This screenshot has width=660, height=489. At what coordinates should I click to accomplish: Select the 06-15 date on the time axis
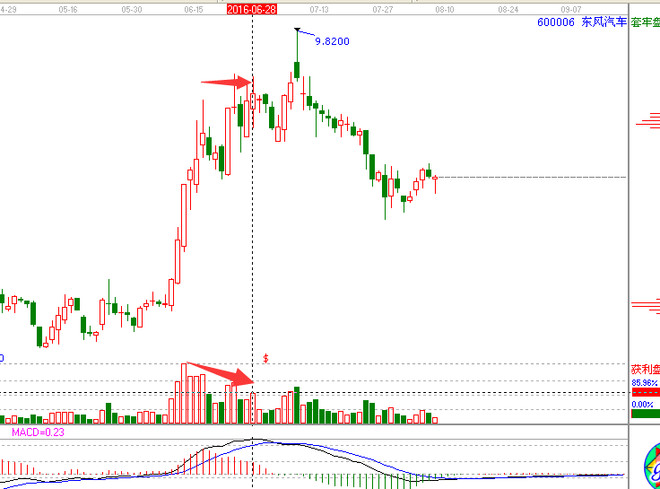click(194, 9)
